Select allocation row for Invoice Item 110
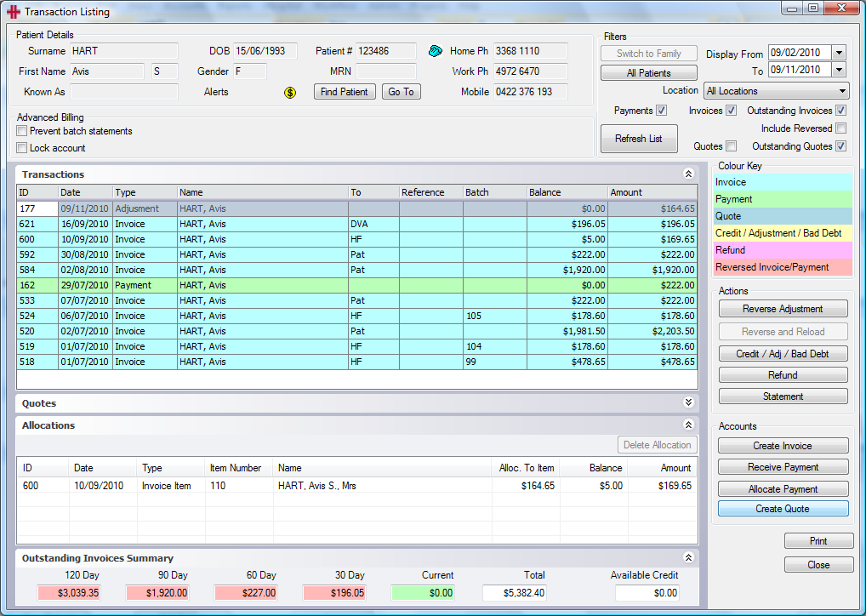Image resolution: width=866 pixels, height=616 pixels. click(x=356, y=486)
